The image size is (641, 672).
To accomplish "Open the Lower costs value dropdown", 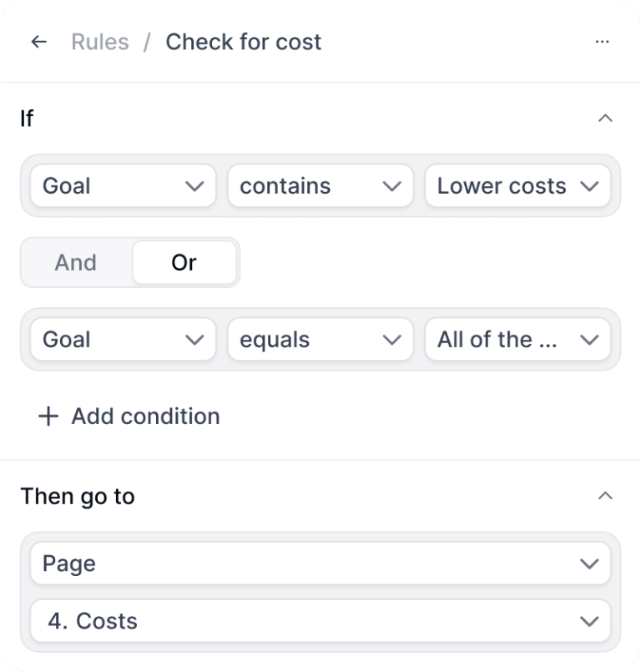I will tap(517, 185).
